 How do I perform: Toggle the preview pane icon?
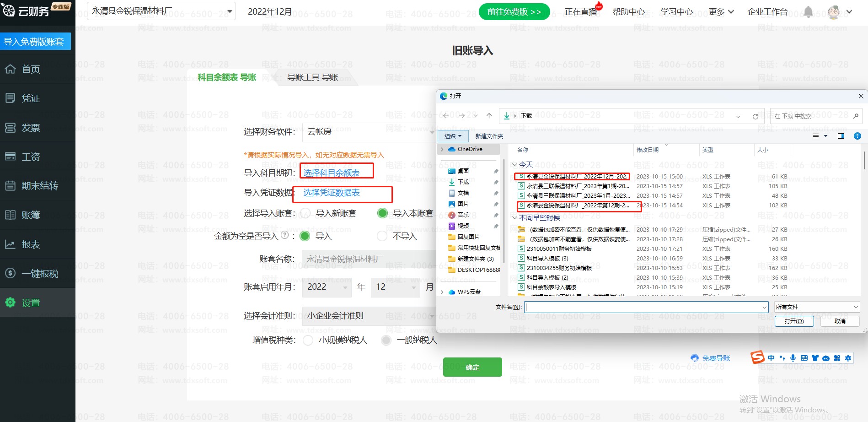pos(841,136)
